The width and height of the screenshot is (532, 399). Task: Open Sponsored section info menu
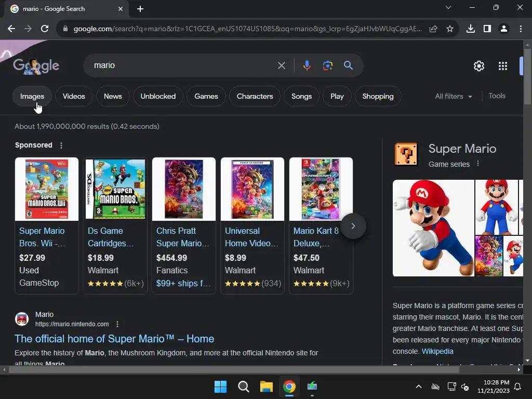(61, 145)
